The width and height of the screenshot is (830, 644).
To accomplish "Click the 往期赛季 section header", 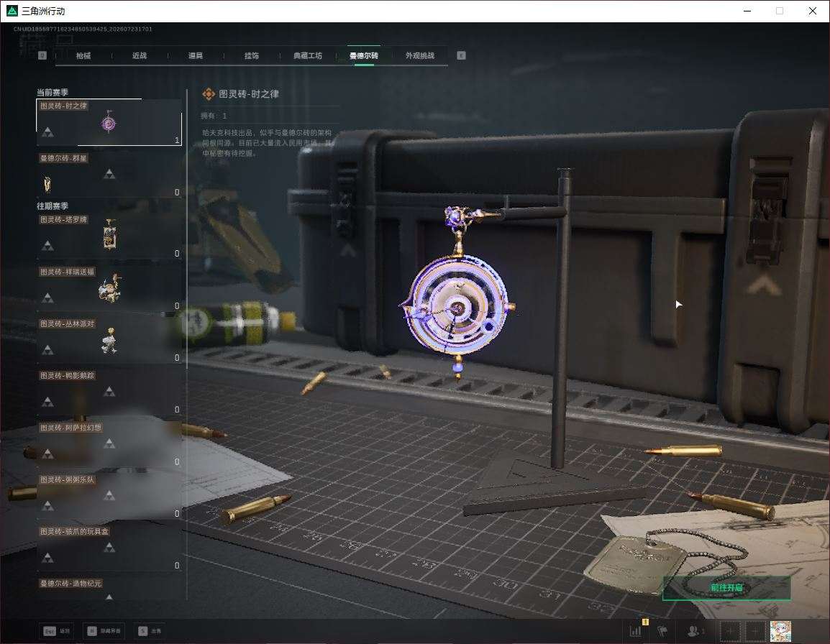I will (x=53, y=206).
